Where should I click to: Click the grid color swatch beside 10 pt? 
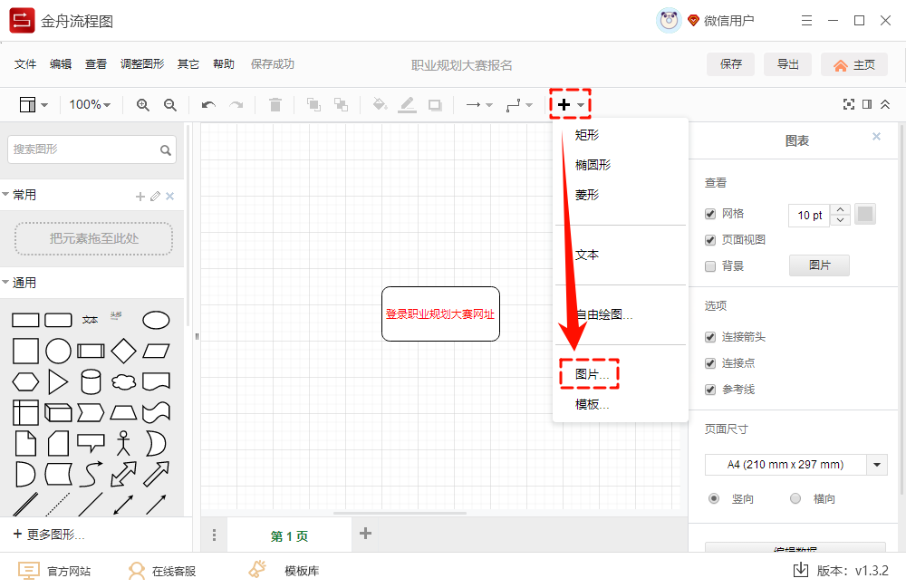(x=864, y=213)
